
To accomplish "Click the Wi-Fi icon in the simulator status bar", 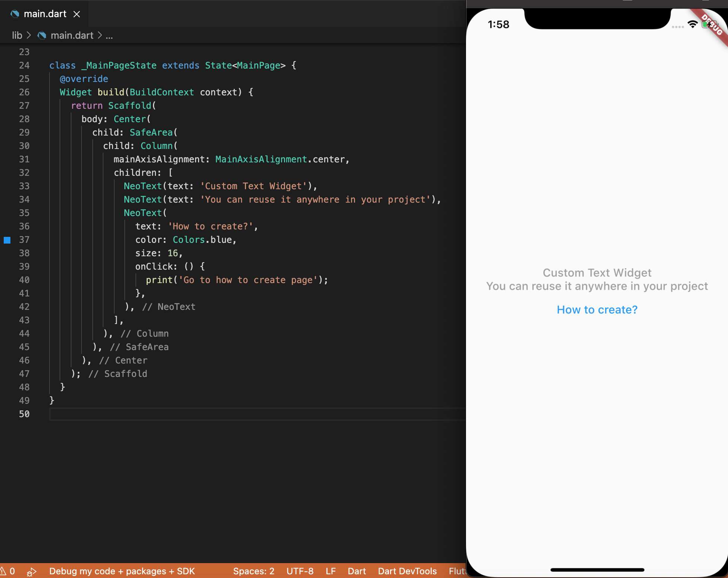I will pos(692,24).
